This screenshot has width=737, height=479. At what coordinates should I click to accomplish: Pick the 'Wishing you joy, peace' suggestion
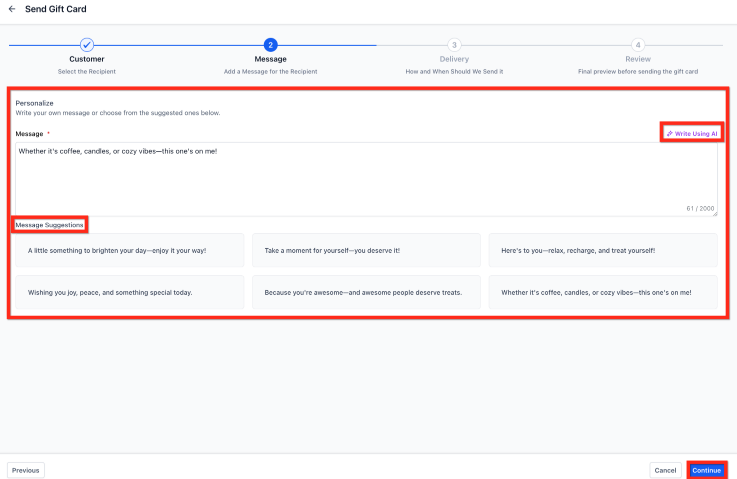point(129,293)
